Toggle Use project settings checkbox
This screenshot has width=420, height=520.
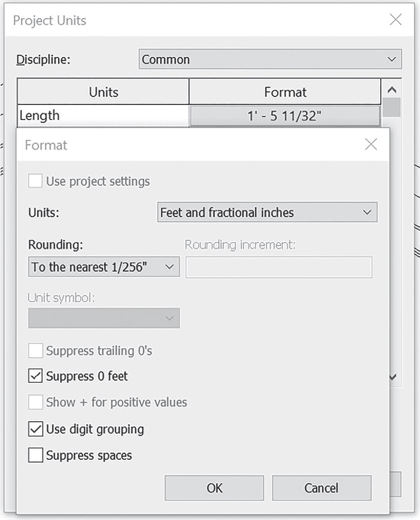(x=35, y=181)
